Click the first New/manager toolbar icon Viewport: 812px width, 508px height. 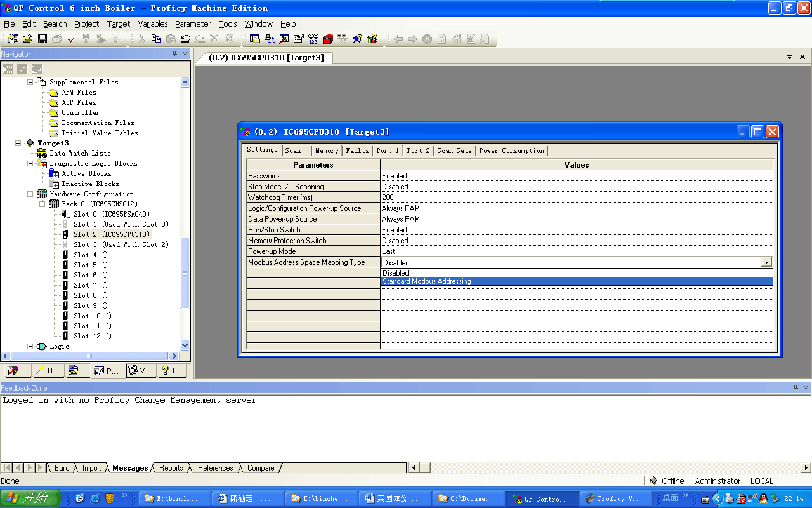coord(13,39)
